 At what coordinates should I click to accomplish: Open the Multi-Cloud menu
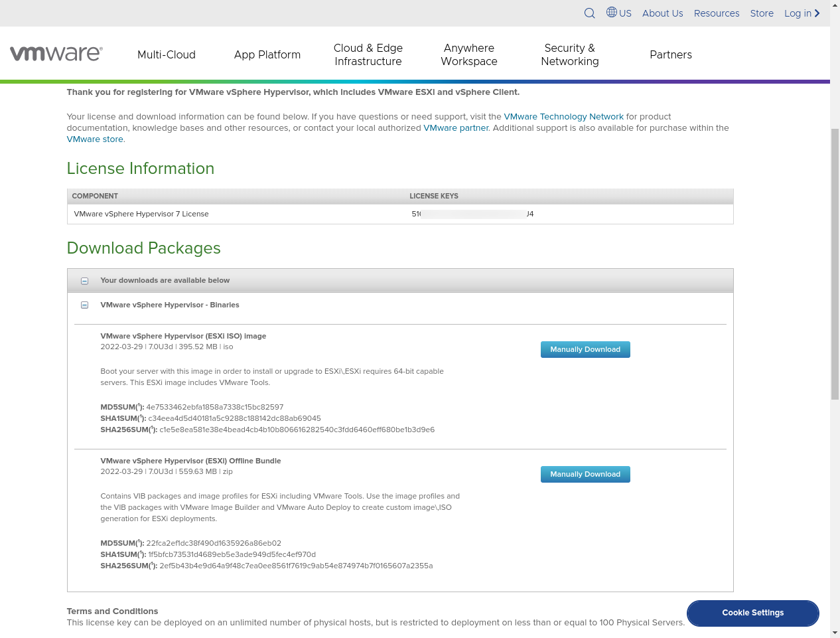(167, 54)
